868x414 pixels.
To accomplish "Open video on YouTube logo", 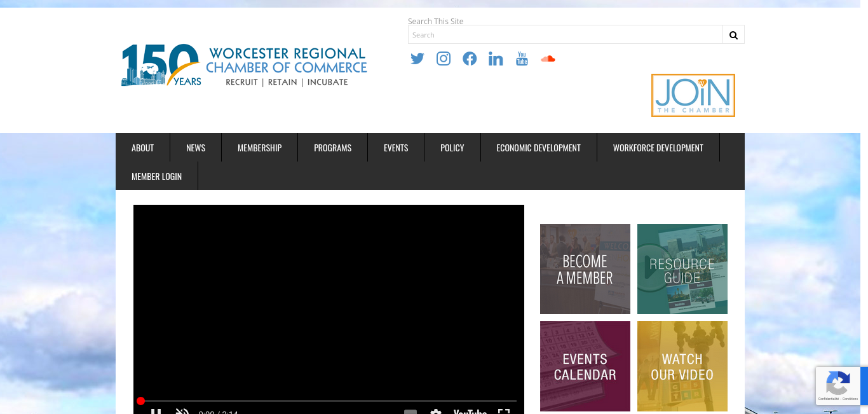I will (470, 411).
